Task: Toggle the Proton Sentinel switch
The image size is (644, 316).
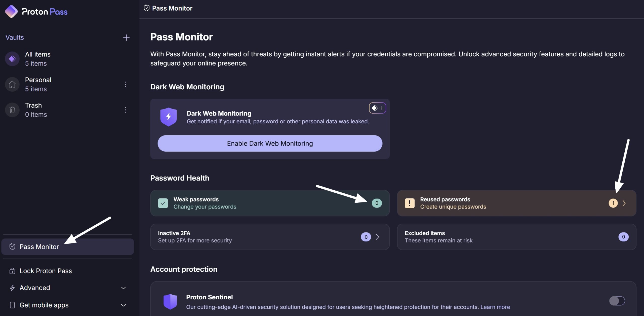Action: (617, 301)
